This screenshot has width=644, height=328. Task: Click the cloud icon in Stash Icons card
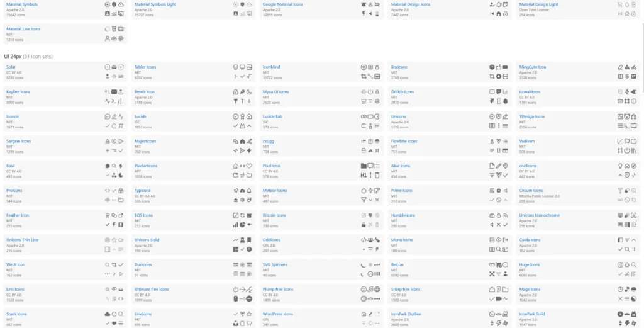click(x=108, y=314)
